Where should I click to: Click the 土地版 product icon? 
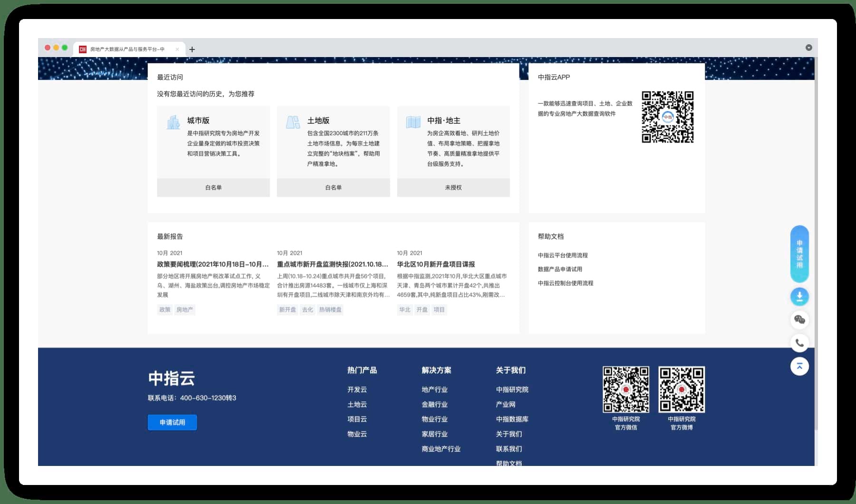click(293, 122)
